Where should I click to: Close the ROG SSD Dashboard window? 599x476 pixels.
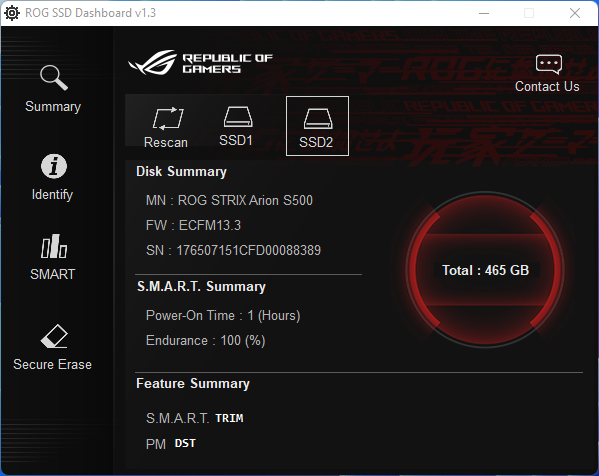pos(575,13)
